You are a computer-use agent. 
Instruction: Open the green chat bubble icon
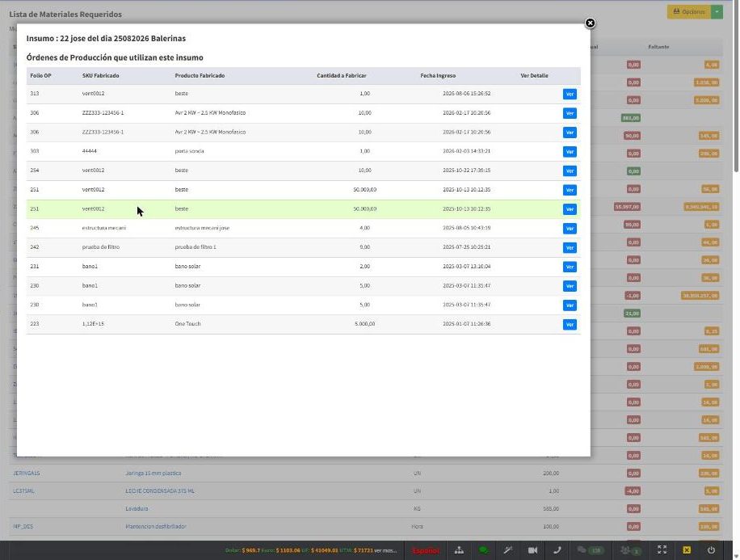(x=483, y=550)
